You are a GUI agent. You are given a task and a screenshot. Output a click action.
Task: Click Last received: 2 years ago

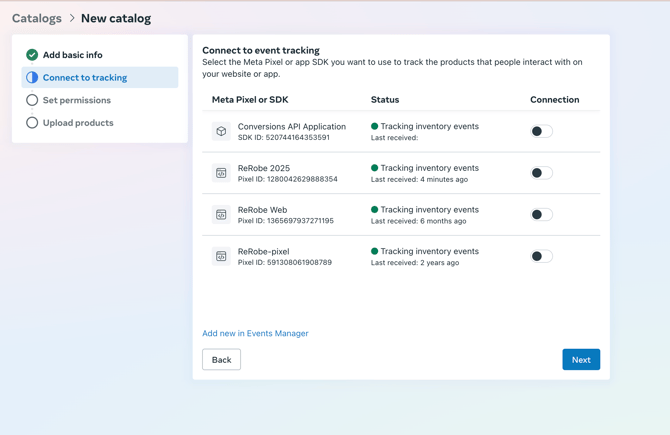pyautogui.click(x=415, y=262)
